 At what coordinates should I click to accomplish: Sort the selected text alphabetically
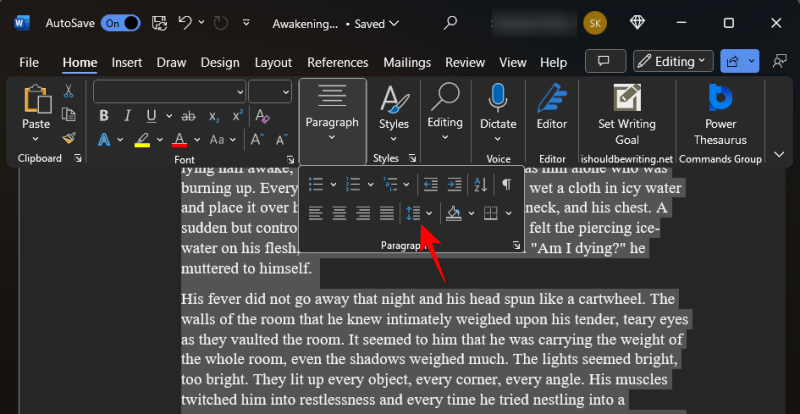tap(481, 184)
